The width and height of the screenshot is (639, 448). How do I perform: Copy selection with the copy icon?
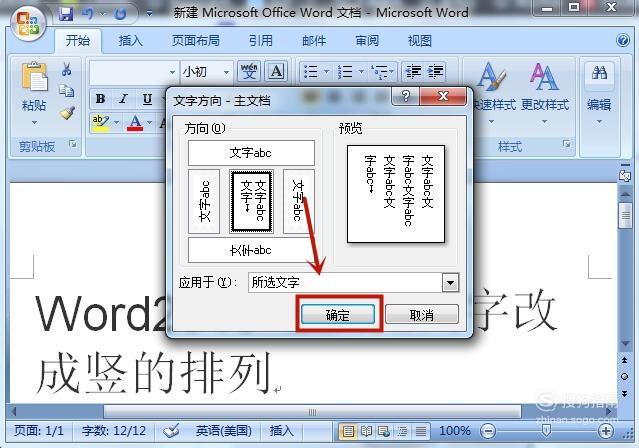click(66, 90)
